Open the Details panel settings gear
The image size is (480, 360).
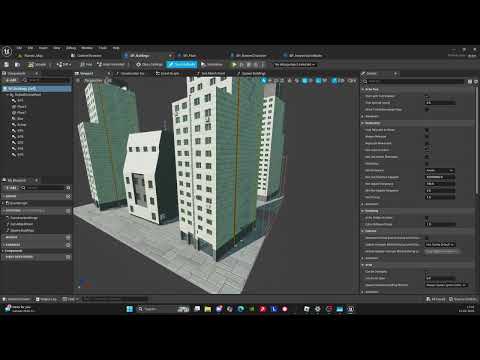(476, 81)
